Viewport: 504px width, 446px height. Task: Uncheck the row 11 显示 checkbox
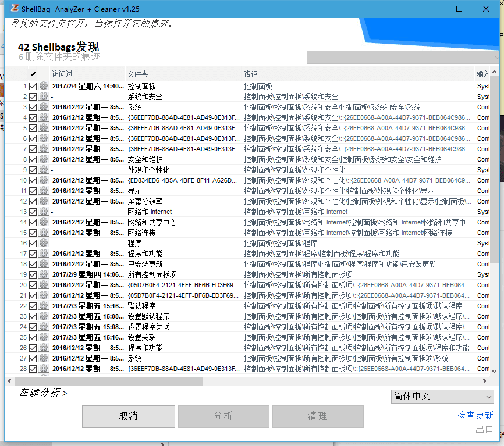coord(33,191)
